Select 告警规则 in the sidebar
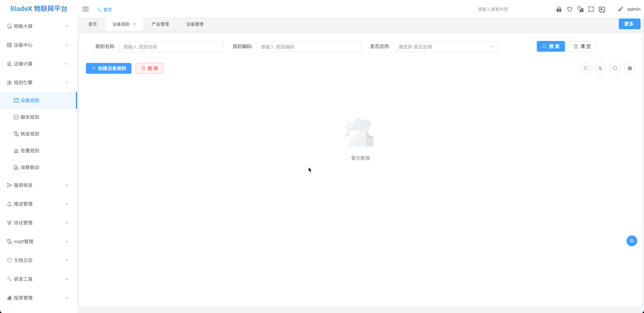Image resolution: width=644 pixels, height=313 pixels. pos(30,151)
